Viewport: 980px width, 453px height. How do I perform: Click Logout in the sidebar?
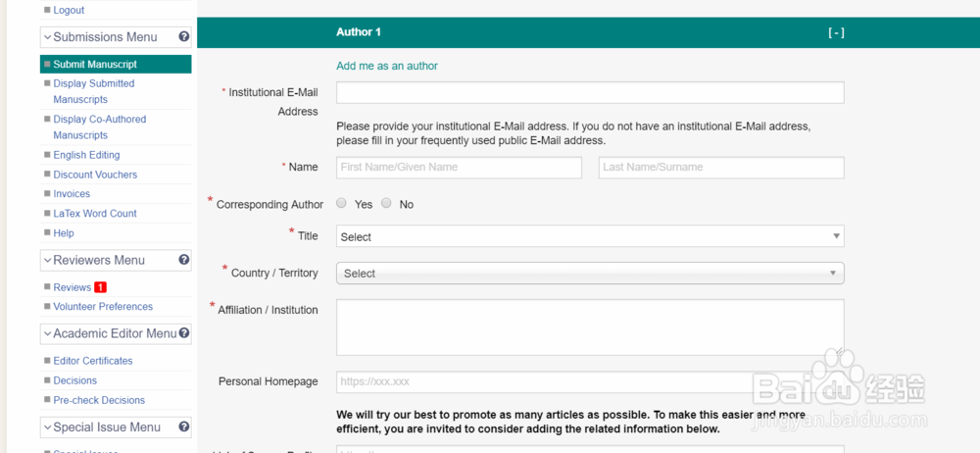click(69, 10)
